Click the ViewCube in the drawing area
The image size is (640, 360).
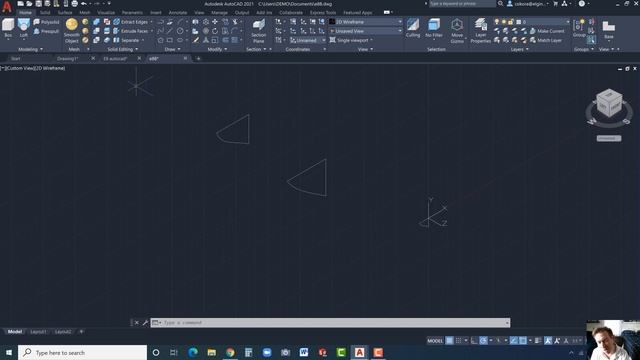coord(609,104)
